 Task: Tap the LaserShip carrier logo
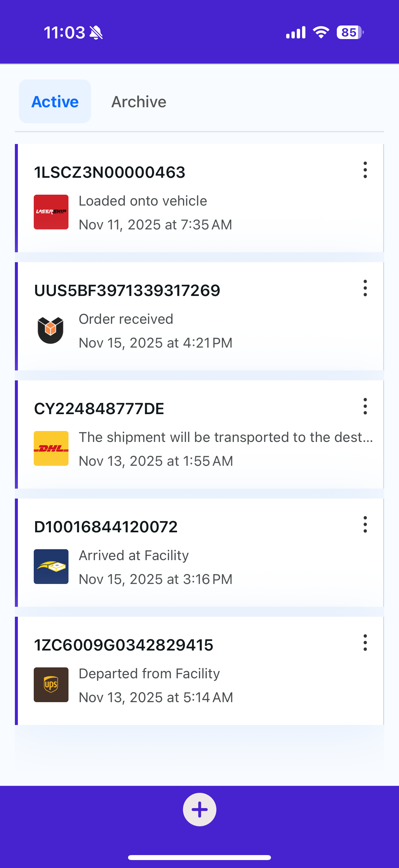(51, 212)
